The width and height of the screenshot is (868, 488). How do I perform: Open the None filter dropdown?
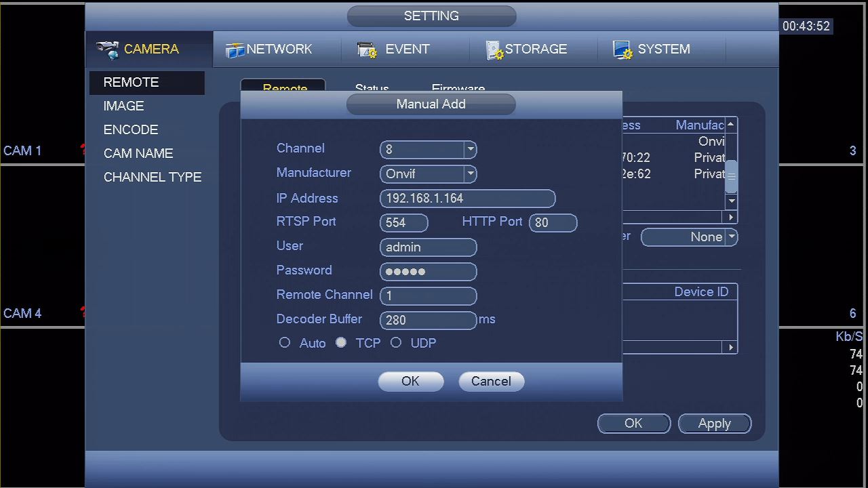click(x=731, y=237)
